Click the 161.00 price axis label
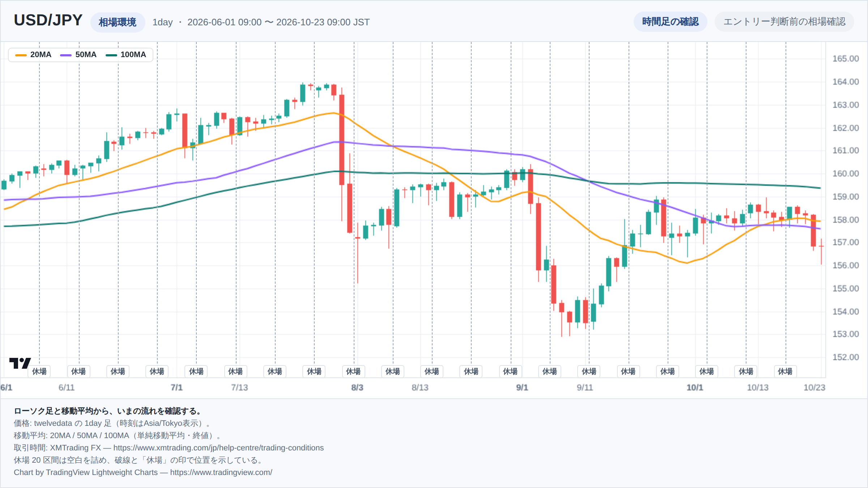Image resolution: width=868 pixels, height=488 pixels. click(x=846, y=150)
